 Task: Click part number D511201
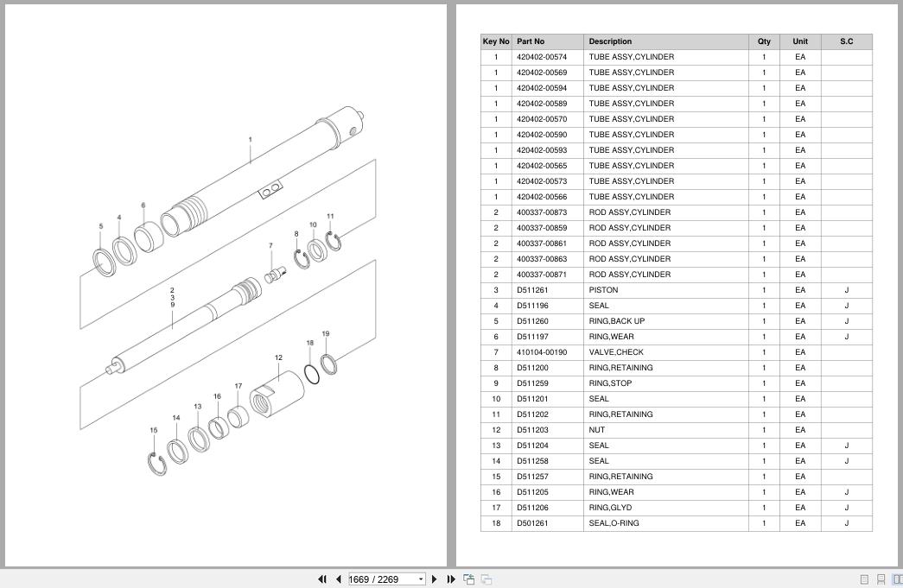point(532,399)
